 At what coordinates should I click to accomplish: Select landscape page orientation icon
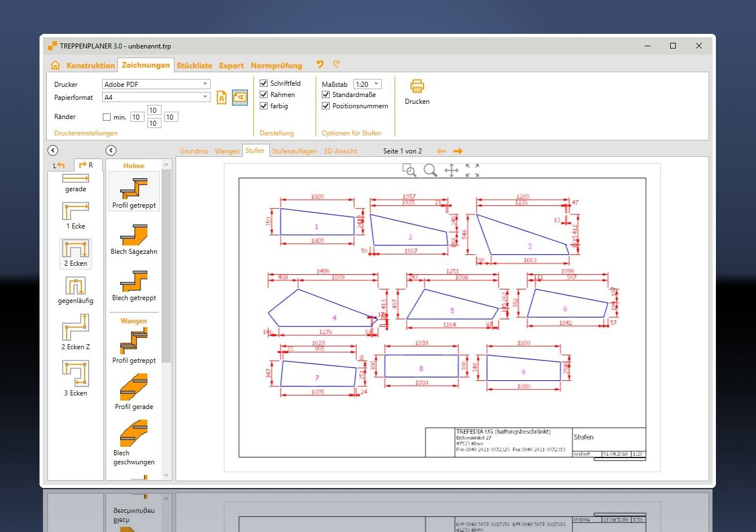pyautogui.click(x=240, y=98)
